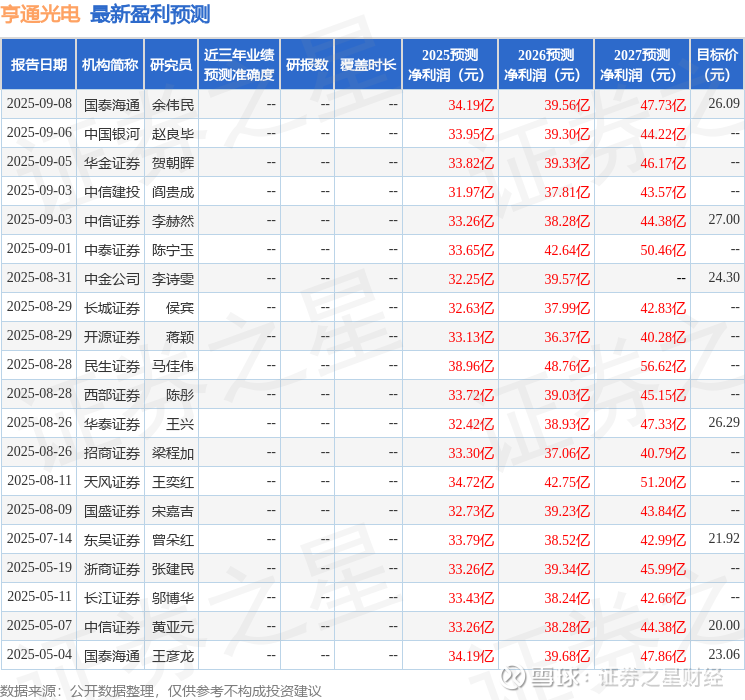The image size is (745, 700).
Task: Click target price 24.30
Action: point(724,278)
